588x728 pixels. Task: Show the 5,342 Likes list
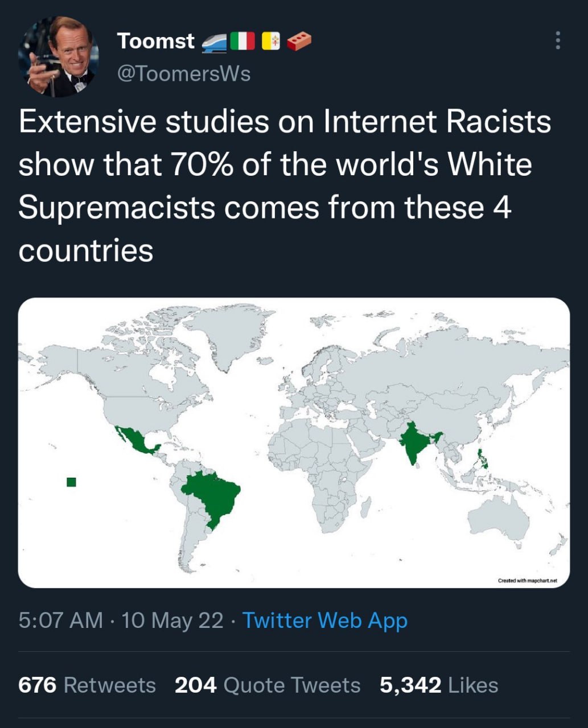tap(439, 685)
